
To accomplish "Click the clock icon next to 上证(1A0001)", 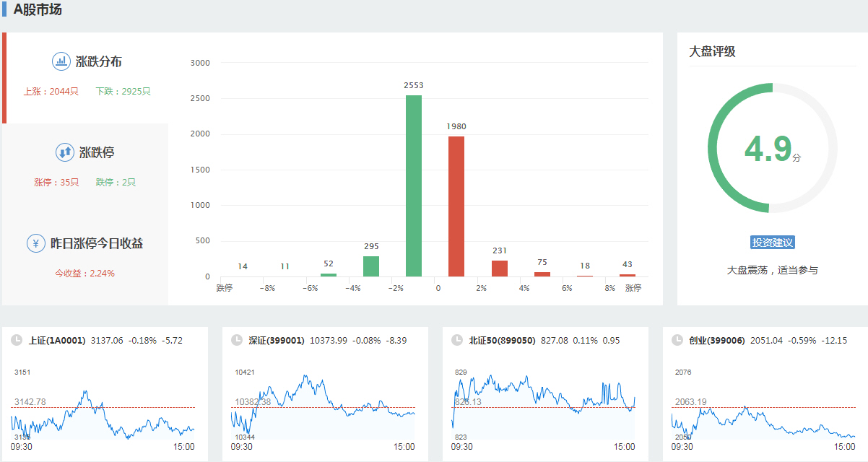I will point(16,340).
